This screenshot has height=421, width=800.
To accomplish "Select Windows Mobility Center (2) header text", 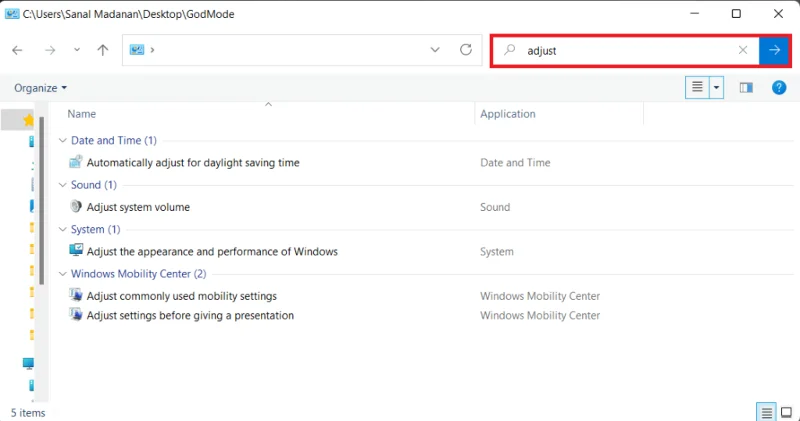I will (x=138, y=274).
